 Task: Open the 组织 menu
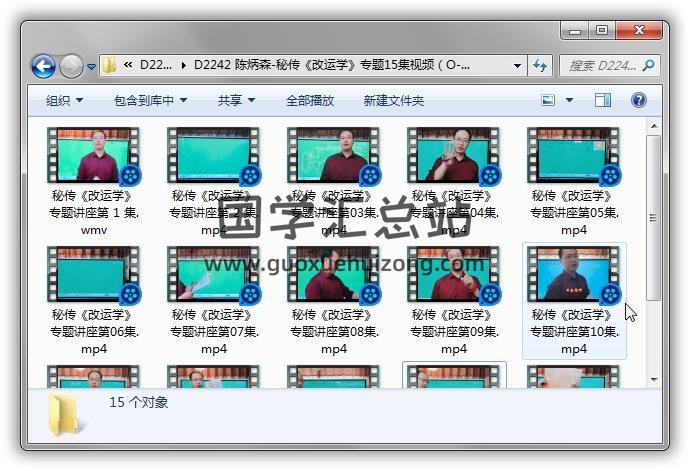pyautogui.click(x=64, y=101)
